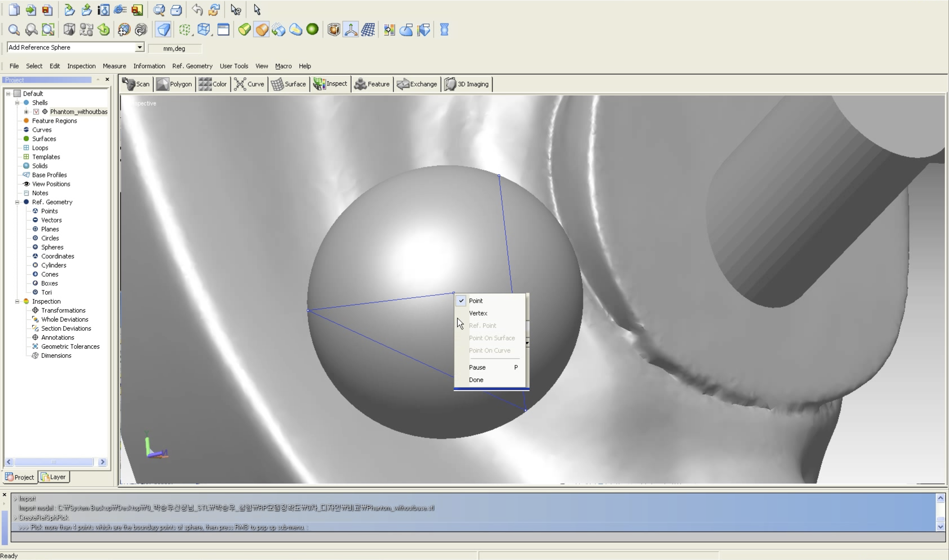
Task: Open the Ref. Geometry menu
Action: 192,66
